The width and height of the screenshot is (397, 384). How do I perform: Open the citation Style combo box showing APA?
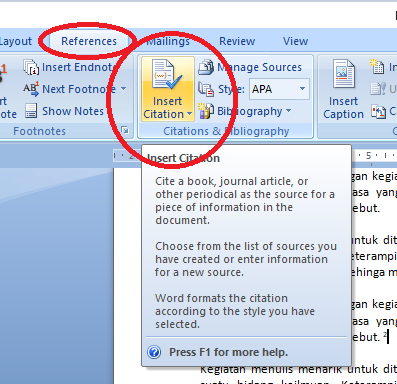[279, 89]
